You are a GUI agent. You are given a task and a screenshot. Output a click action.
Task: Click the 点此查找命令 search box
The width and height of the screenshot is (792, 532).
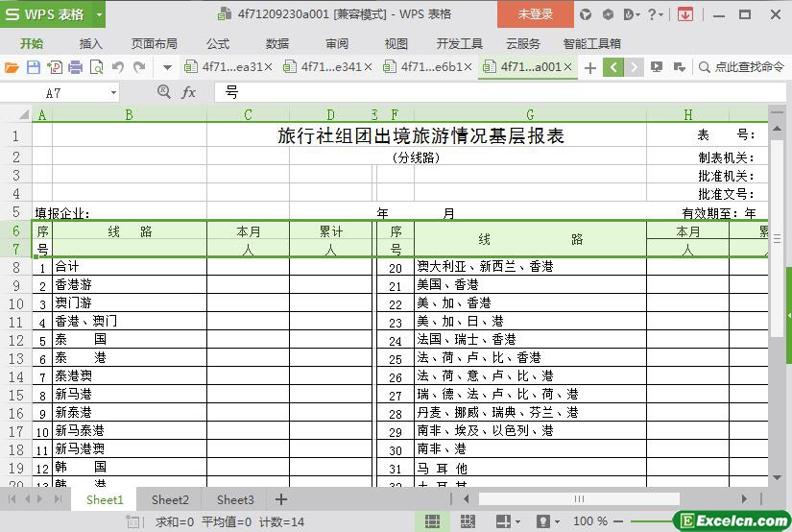[741, 66]
